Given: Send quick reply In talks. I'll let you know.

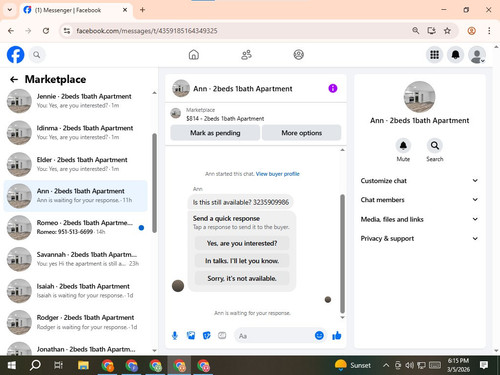Looking at the screenshot, I should point(242,261).
